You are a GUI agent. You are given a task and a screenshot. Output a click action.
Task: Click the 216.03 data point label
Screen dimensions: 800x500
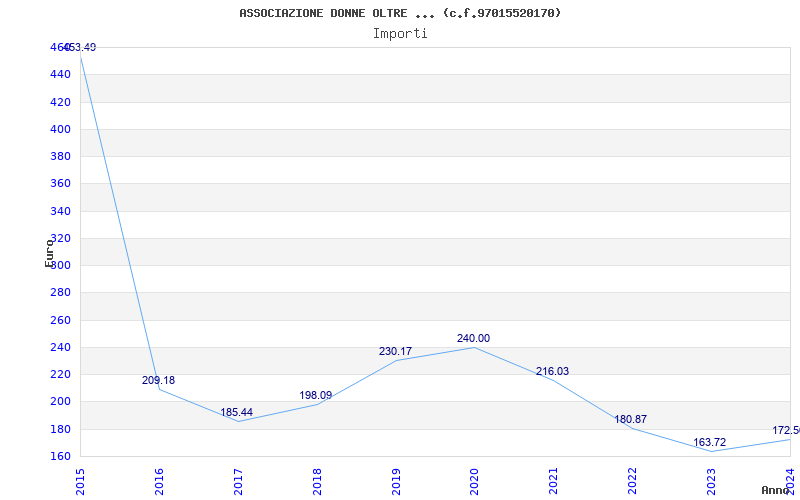coord(552,371)
